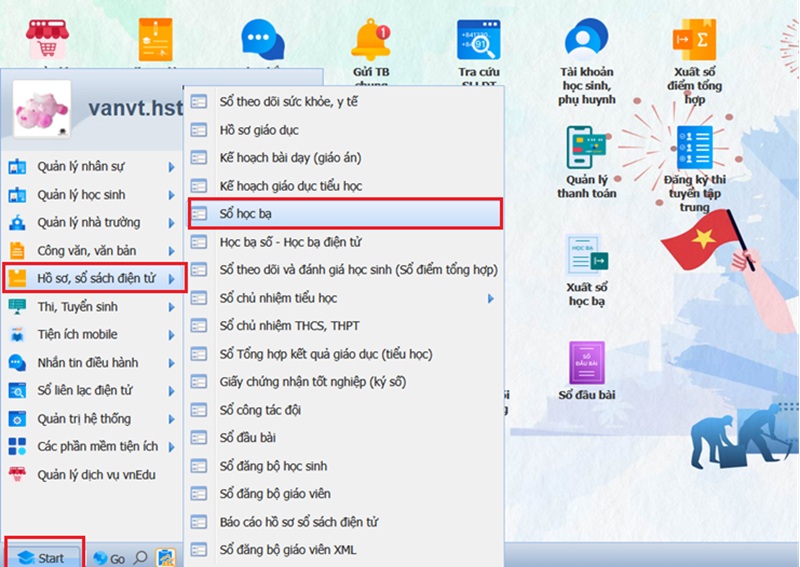The width and height of the screenshot is (800, 567).
Task: Select Sổ Tổng hợp kết quả giáo dục (tiểu học)
Action: tap(345, 354)
